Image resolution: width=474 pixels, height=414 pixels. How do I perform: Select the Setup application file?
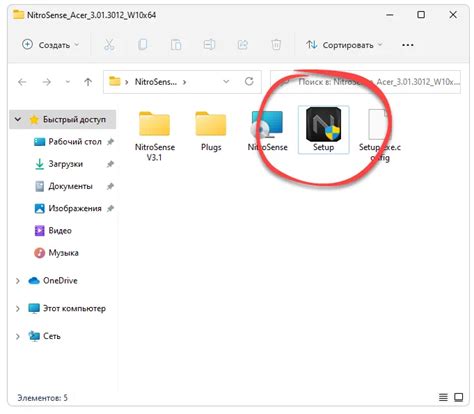pyautogui.click(x=323, y=130)
